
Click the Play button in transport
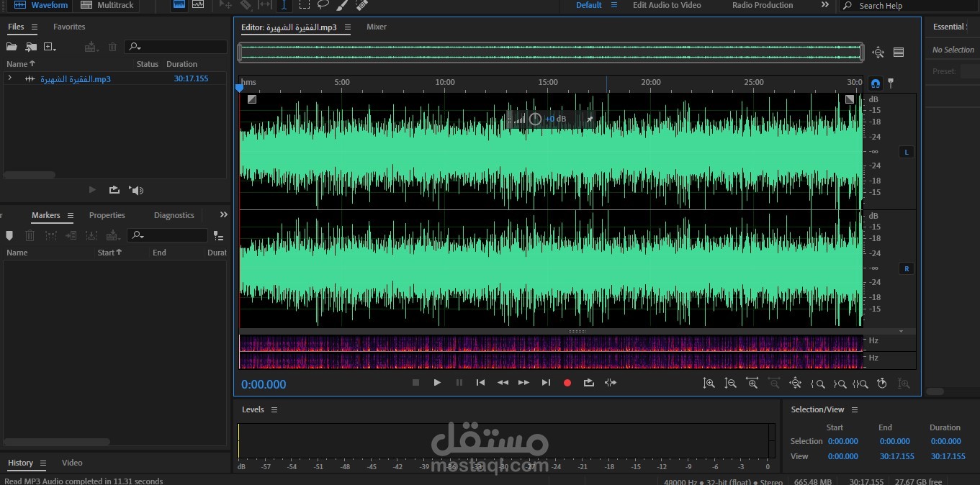[437, 383]
